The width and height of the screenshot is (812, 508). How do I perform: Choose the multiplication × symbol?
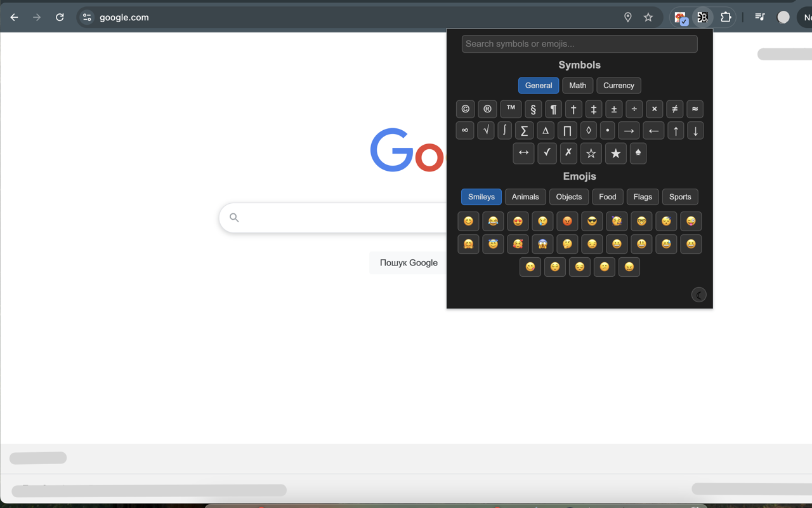(x=655, y=109)
